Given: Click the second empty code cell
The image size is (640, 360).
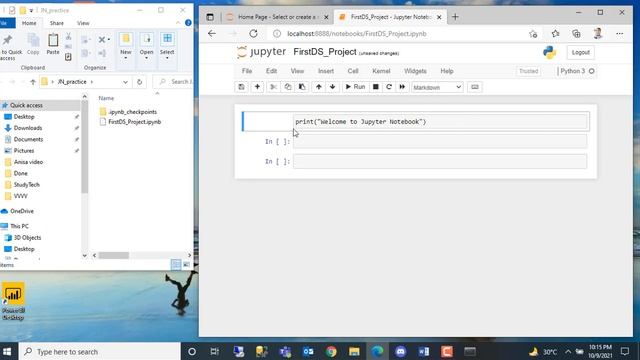Looking at the screenshot, I should pyautogui.click(x=440, y=161).
